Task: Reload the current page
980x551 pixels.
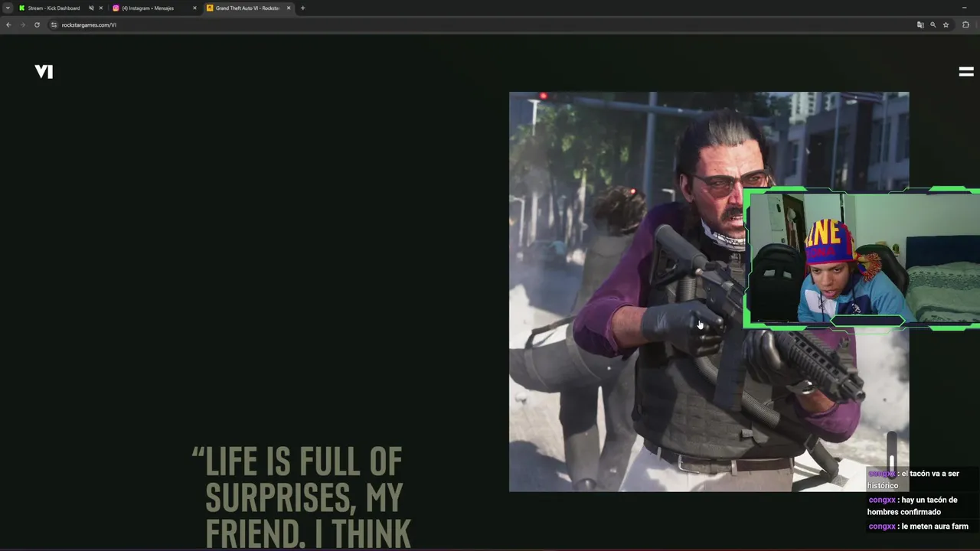Action: click(x=37, y=24)
